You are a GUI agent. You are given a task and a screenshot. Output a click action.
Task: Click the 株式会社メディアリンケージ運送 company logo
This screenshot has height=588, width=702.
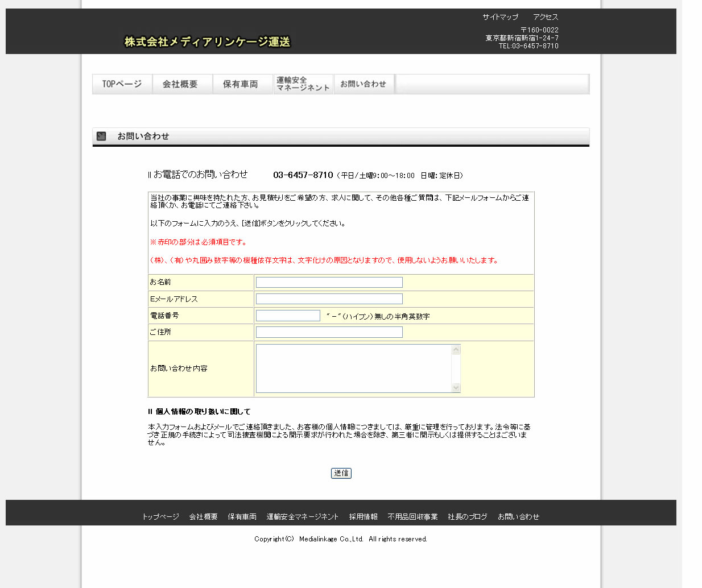click(208, 42)
